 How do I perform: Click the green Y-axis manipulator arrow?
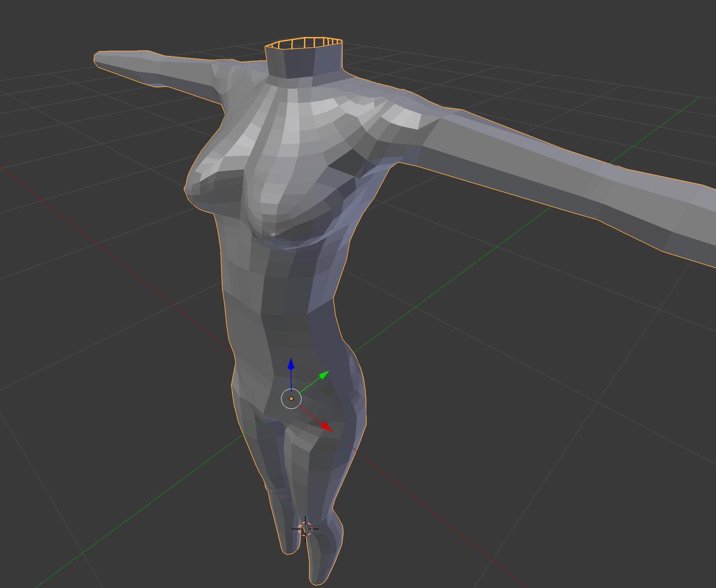pos(324,375)
